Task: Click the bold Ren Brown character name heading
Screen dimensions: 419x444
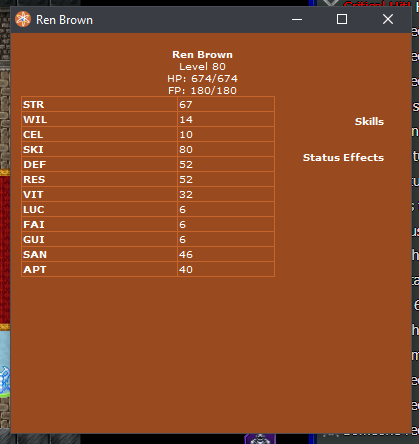Action: pos(202,55)
